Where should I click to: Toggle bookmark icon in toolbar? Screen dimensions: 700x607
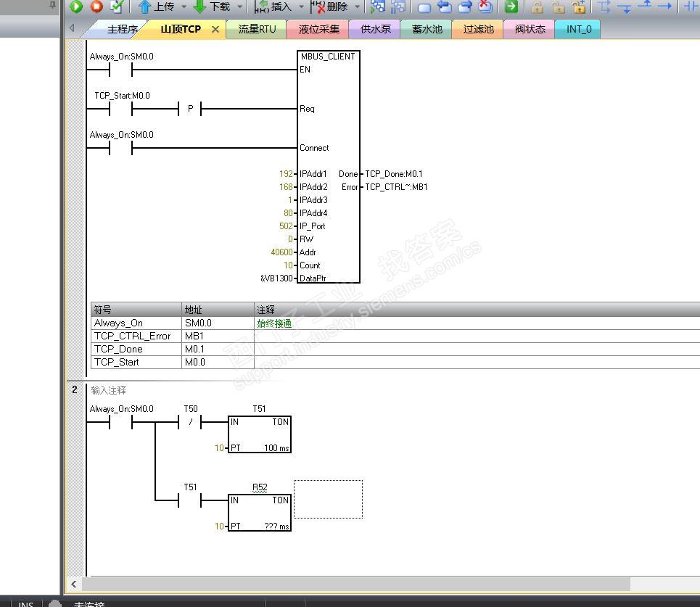[x=424, y=7]
